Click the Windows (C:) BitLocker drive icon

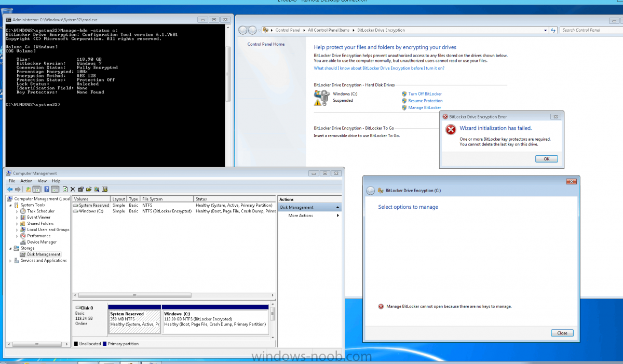click(x=322, y=97)
